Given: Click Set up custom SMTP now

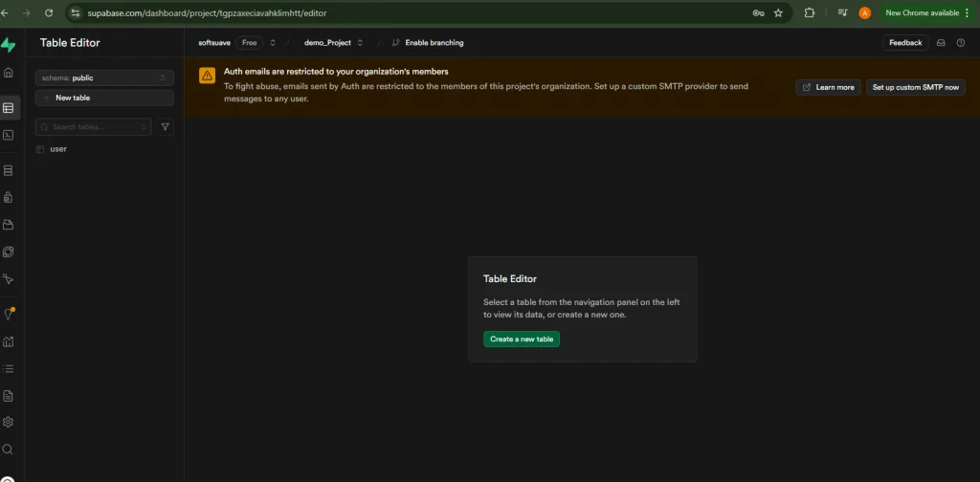Looking at the screenshot, I should click(x=916, y=87).
